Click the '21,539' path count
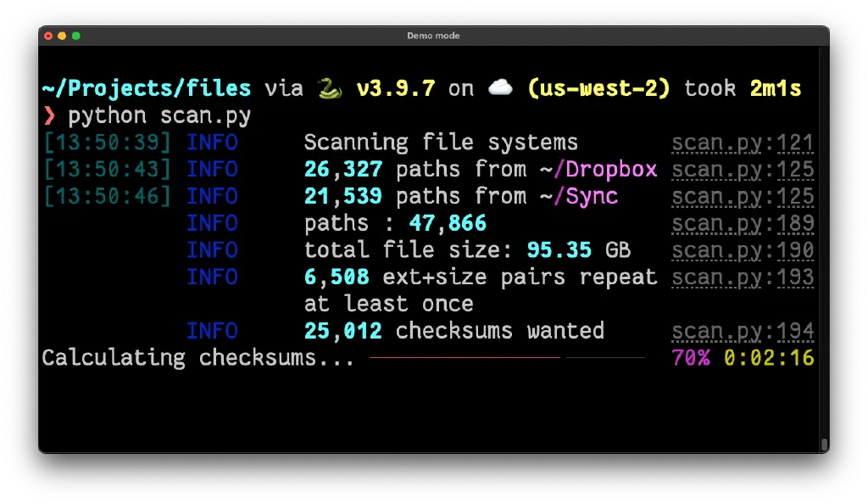 click(x=343, y=197)
